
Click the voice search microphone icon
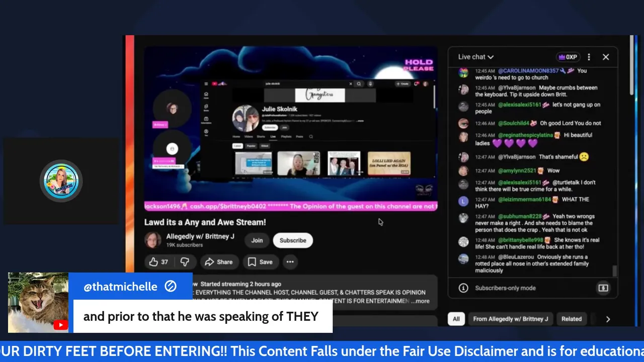(370, 84)
